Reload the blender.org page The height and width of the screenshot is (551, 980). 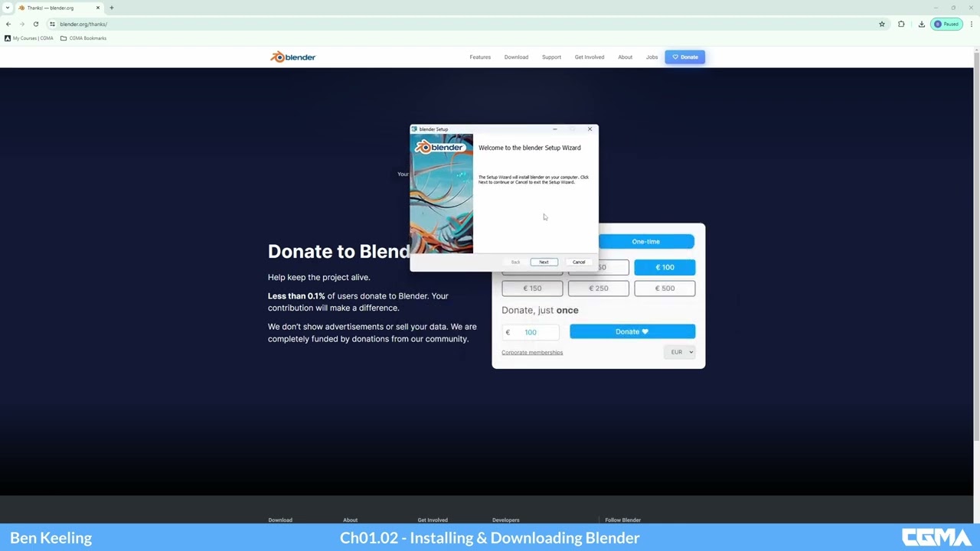tap(35, 24)
